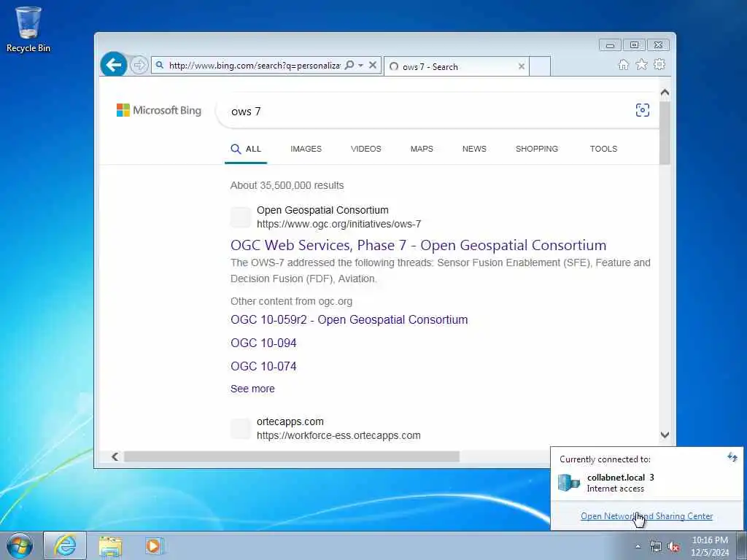Open the Tools gear icon
Image resolution: width=747 pixels, height=560 pixels.
(x=659, y=64)
